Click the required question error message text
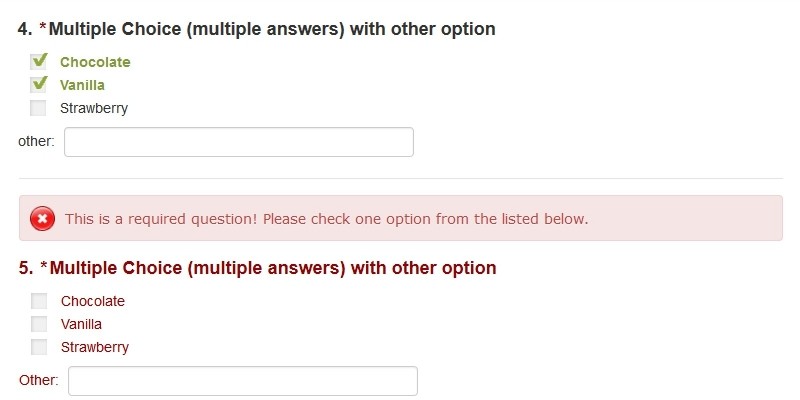This screenshot has width=800, height=400. click(x=326, y=218)
